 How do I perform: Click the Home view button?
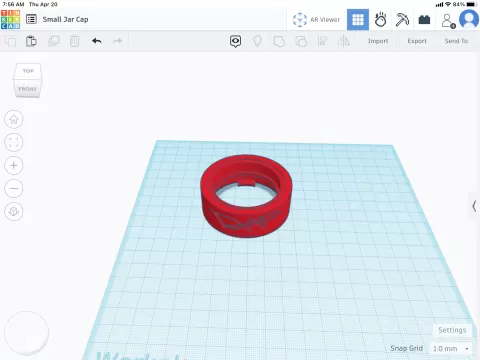14,119
